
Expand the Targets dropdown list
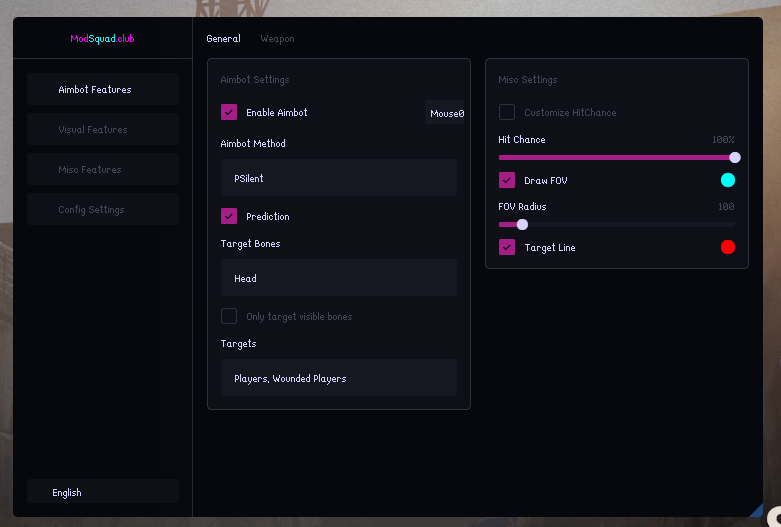(x=338, y=379)
